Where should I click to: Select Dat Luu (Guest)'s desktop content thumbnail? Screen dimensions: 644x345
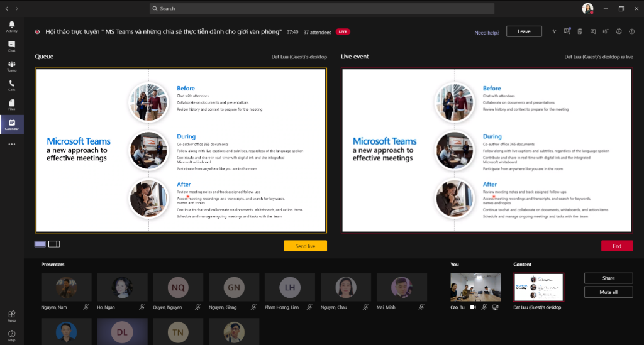click(x=538, y=287)
